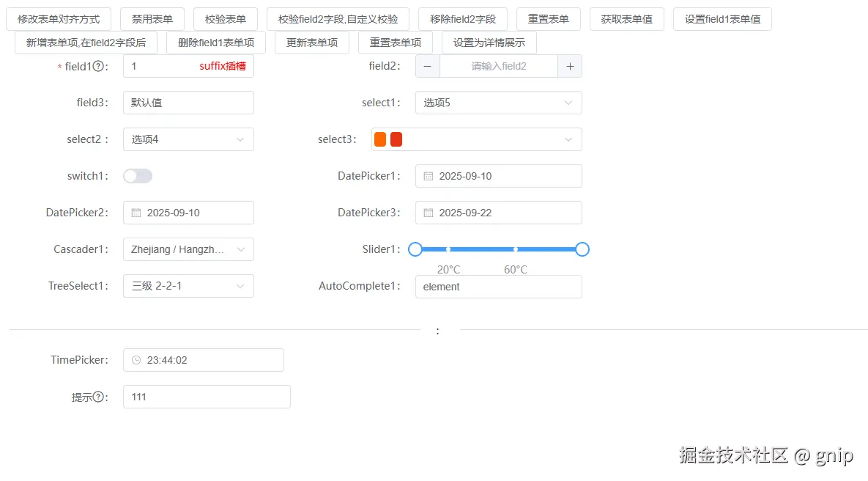Open DatePicker1 field showing 2025-09-10
This screenshot has width=868, height=481.
(498, 176)
